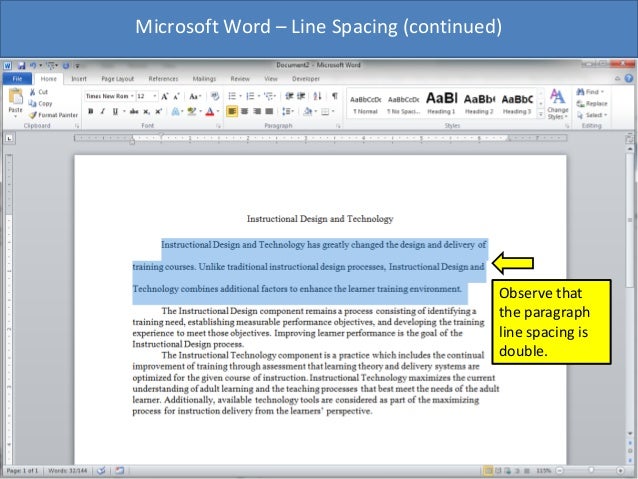Cut the selected text

[x=39, y=92]
